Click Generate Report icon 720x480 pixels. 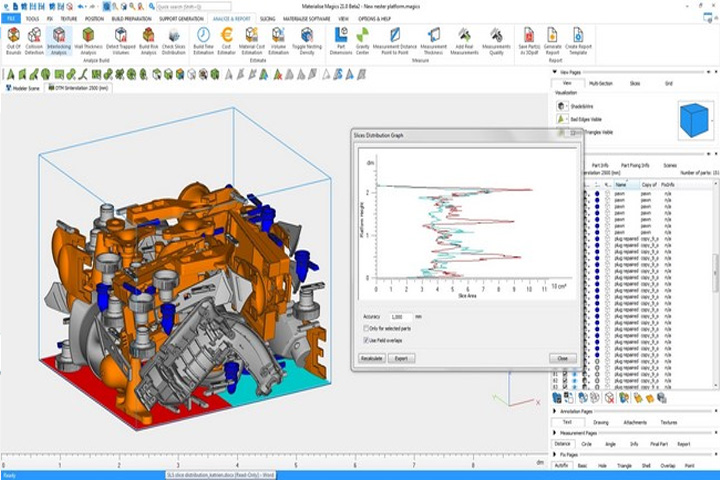click(552, 41)
